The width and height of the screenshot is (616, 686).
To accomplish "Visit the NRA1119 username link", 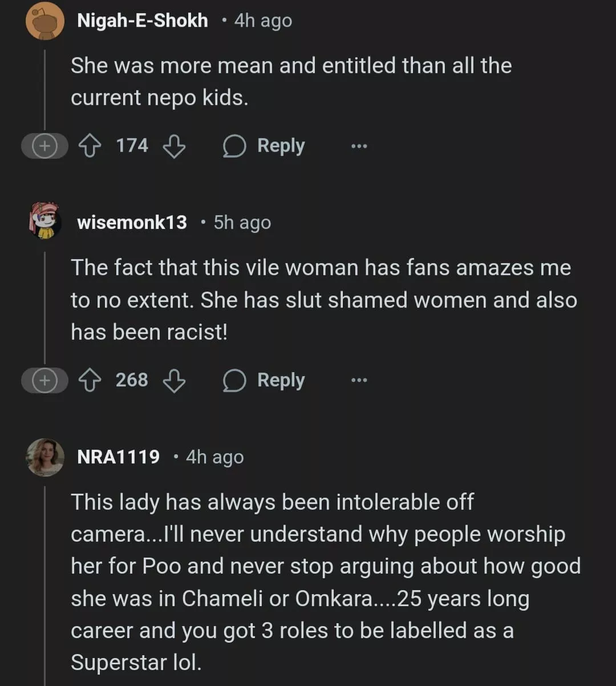I will (x=118, y=457).
